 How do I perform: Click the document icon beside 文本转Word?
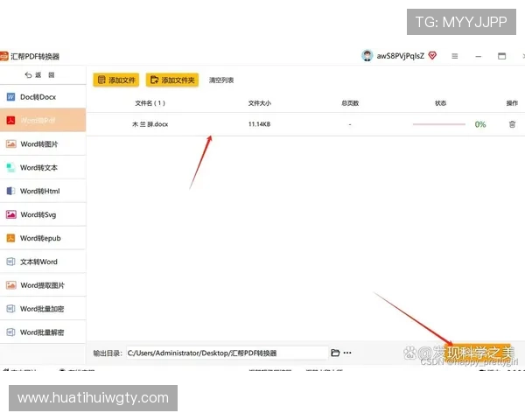(x=10, y=262)
